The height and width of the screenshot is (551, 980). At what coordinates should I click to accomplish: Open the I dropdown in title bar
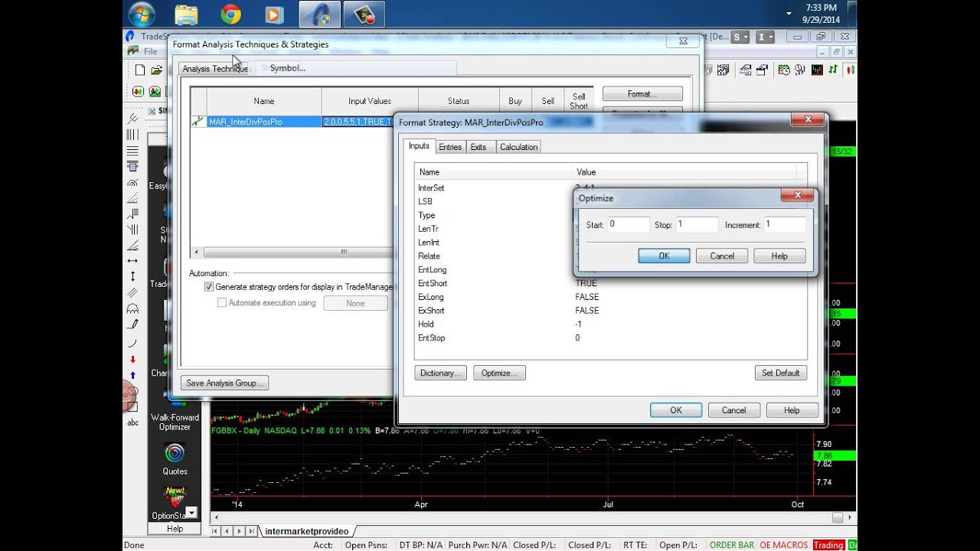[765, 37]
